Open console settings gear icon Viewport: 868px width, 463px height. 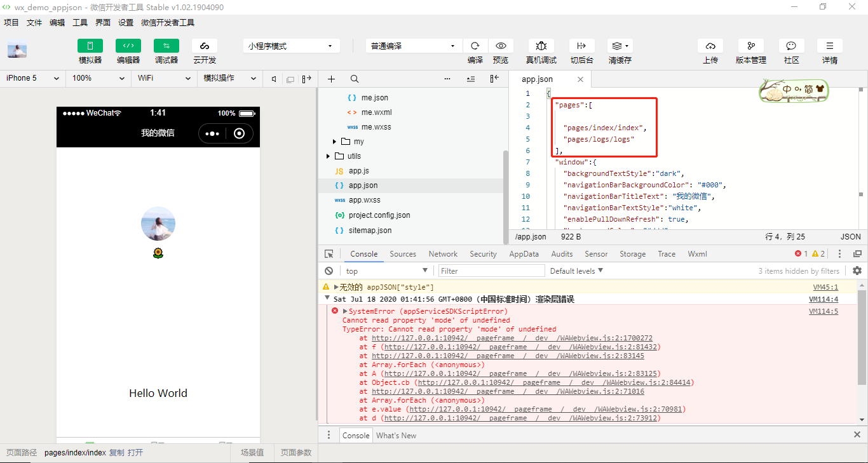[857, 271]
